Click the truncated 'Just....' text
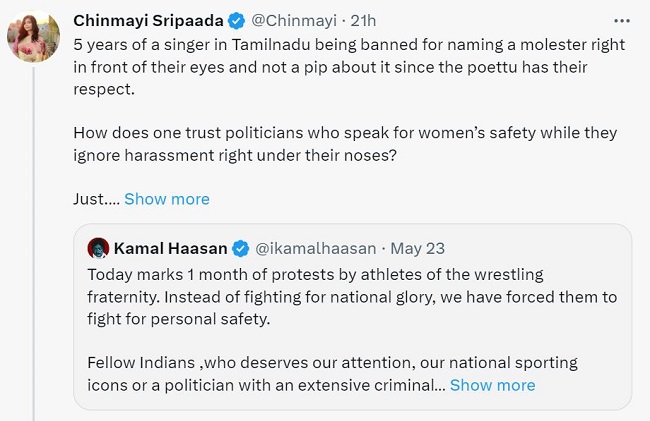The height and width of the screenshot is (421, 650). click(96, 199)
